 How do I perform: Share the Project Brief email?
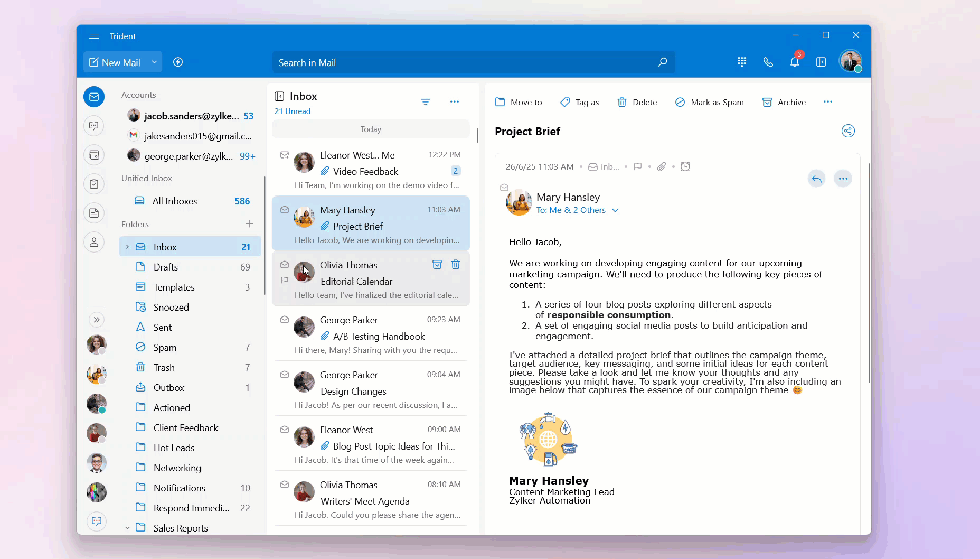pos(848,131)
